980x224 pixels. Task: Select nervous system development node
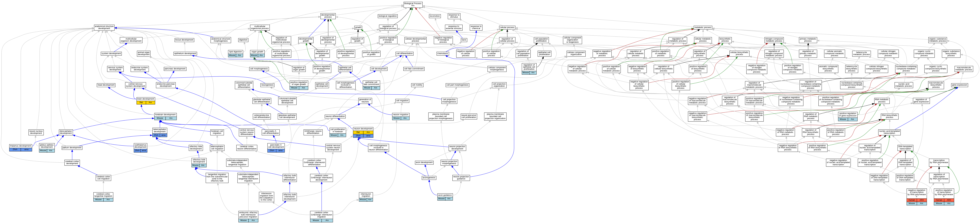pyautogui.click(x=115, y=69)
